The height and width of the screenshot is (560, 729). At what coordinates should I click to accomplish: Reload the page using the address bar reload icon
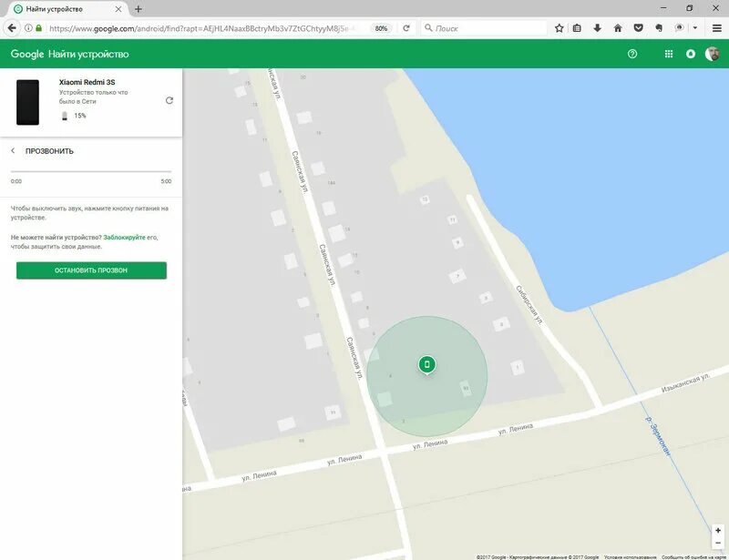point(406,28)
